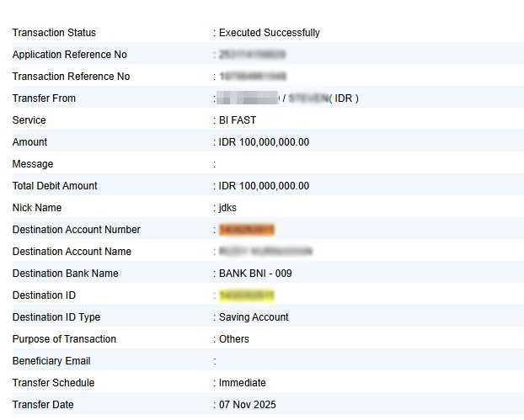Select the "BI FAST" service value
Image resolution: width=524 pixels, height=420 pixels.
(237, 120)
